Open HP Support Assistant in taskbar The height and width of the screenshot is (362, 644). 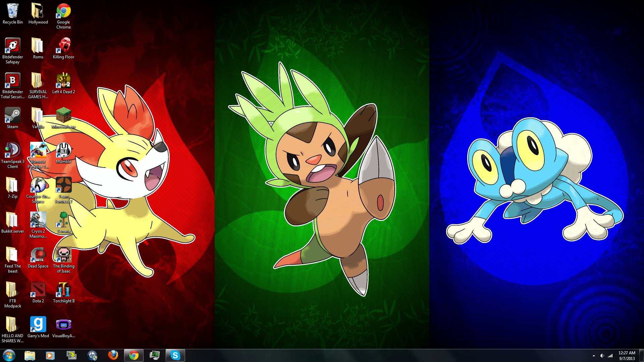tap(92, 355)
